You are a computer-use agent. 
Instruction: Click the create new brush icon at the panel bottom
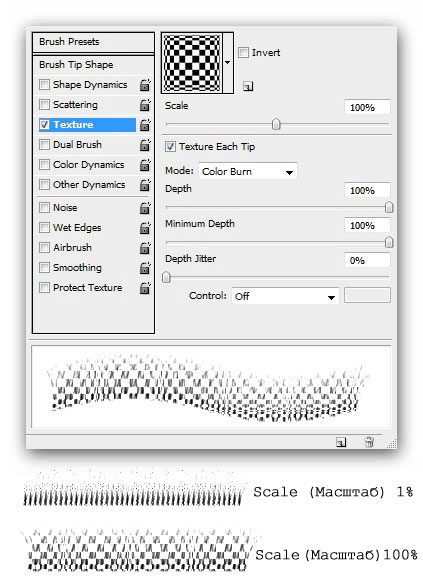coord(341,442)
